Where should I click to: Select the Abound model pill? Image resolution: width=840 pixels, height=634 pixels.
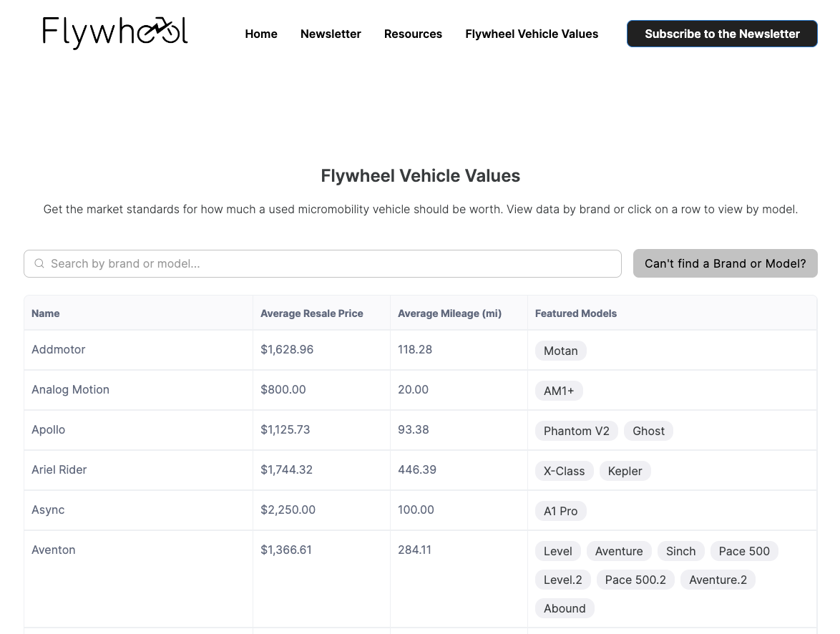pyautogui.click(x=565, y=608)
